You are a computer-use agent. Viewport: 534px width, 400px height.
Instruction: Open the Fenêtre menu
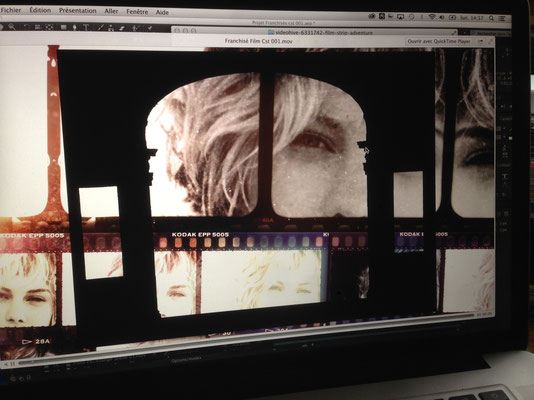(x=137, y=12)
